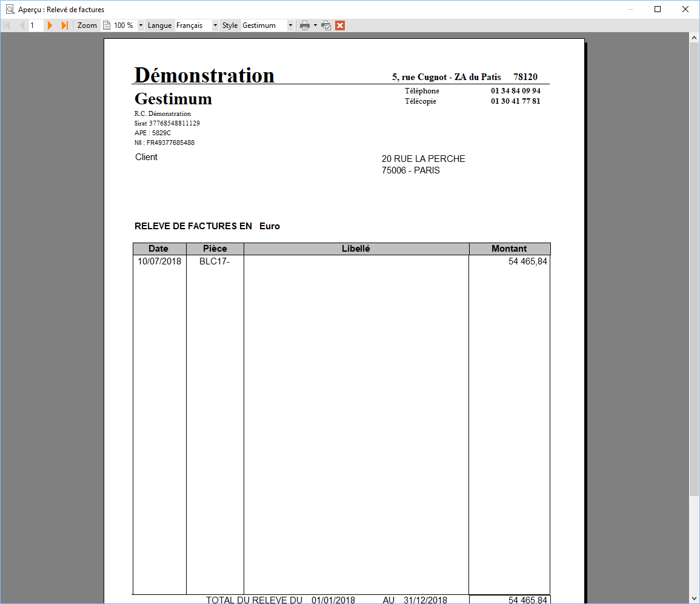
Task: Maximize the Aperçu window
Action: (x=658, y=9)
